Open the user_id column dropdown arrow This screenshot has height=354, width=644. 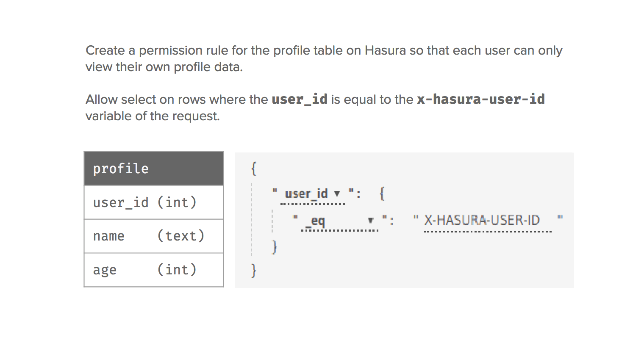[337, 194]
